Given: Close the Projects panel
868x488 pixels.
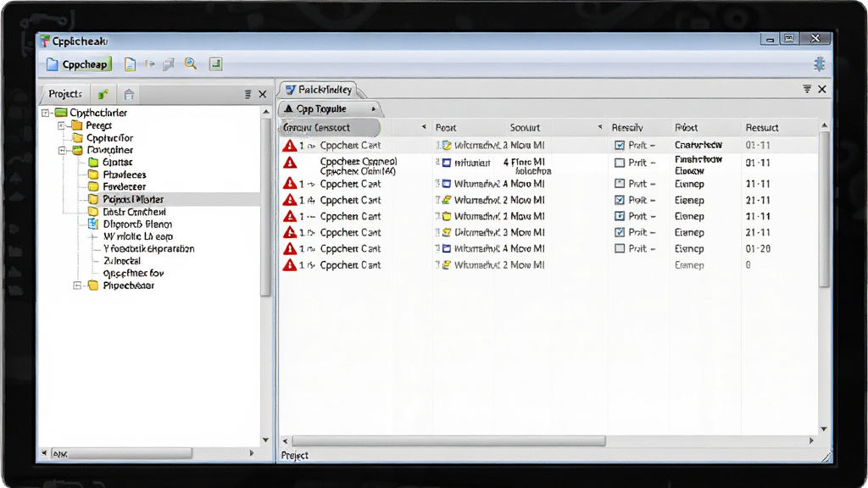Looking at the screenshot, I should (263, 94).
